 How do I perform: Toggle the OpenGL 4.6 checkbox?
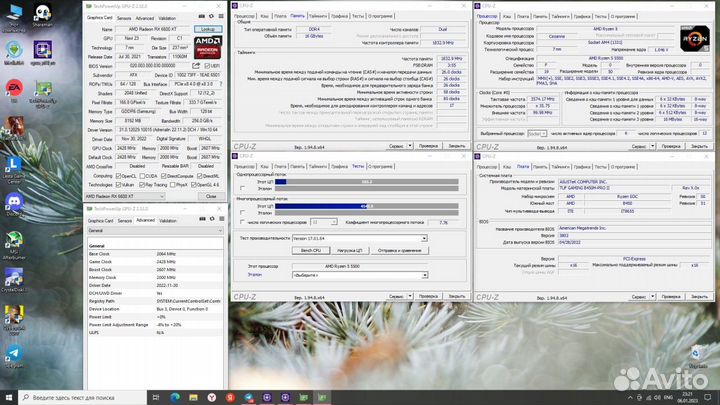pyautogui.click(x=194, y=185)
